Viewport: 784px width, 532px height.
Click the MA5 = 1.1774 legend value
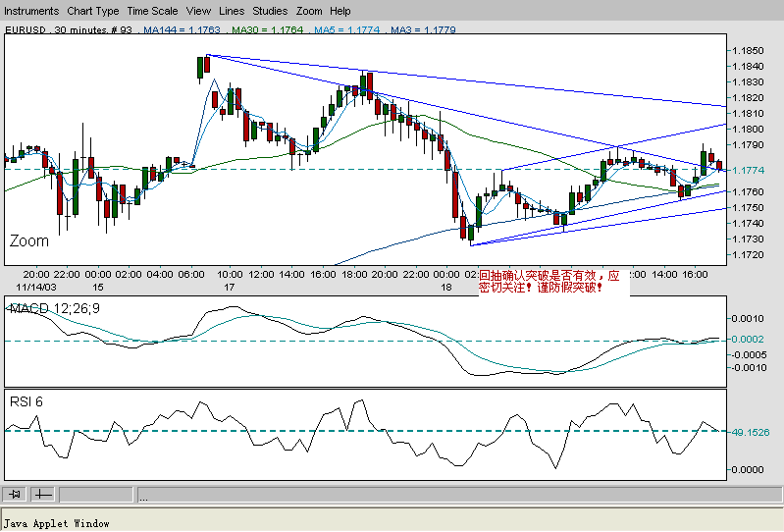(x=347, y=29)
